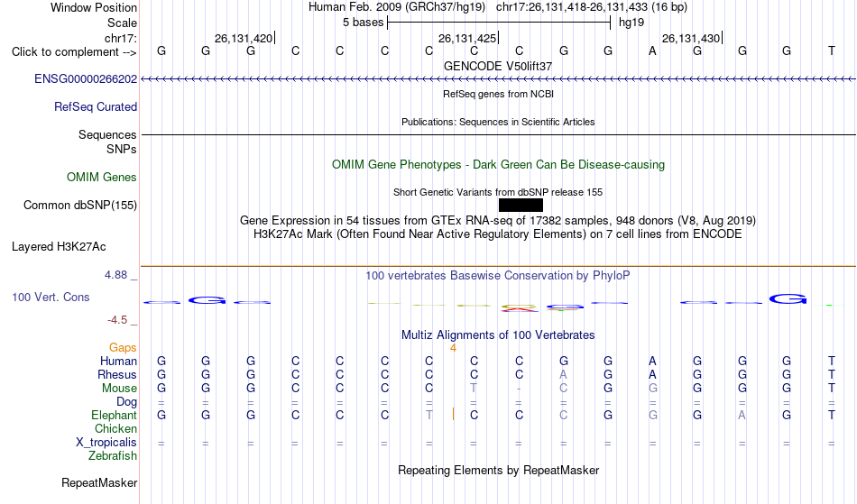Click the Human alignment row label

(118, 361)
